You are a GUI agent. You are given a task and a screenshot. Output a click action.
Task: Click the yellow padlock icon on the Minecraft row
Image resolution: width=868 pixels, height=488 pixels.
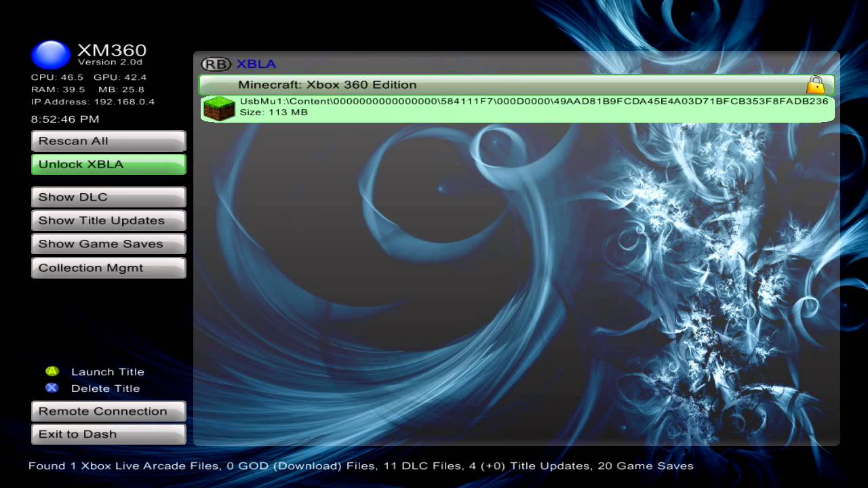coord(815,85)
